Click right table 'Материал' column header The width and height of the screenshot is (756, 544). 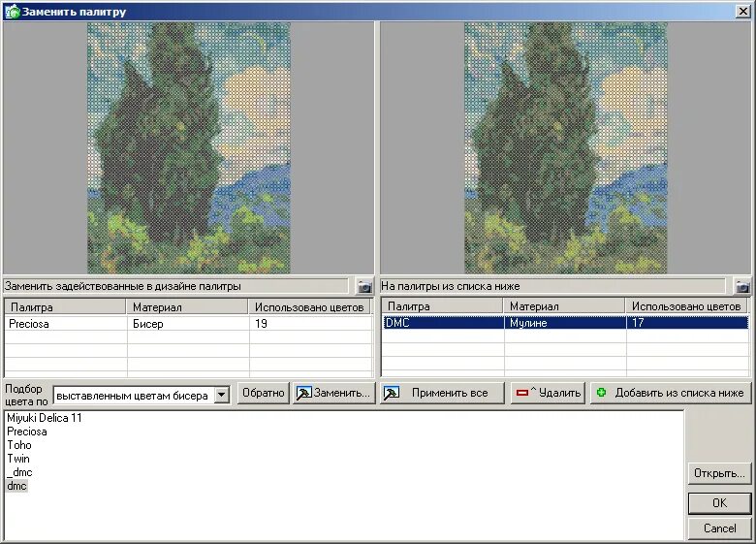tap(564, 305)
